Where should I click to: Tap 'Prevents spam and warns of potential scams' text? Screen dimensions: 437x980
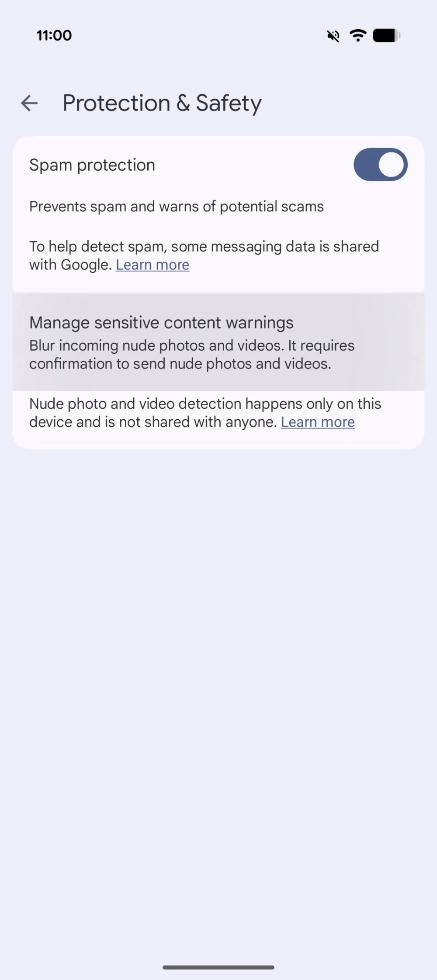(177, 206)
